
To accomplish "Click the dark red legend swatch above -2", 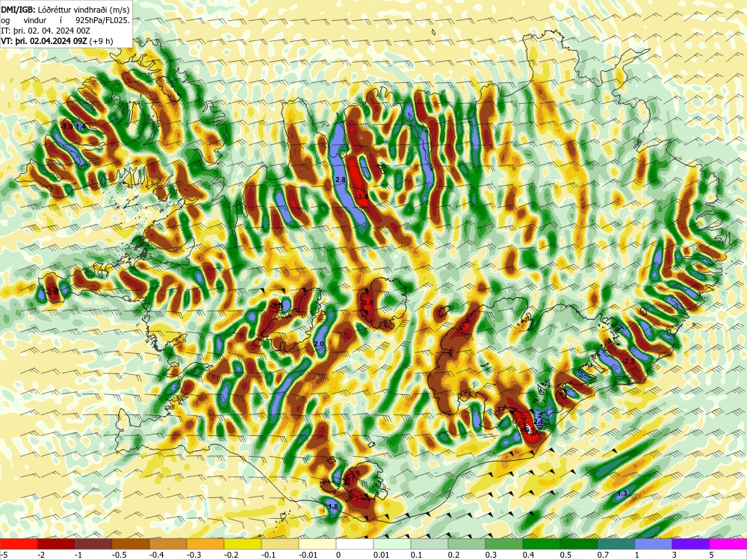I will pyautogui.click(x=56, y=544).
